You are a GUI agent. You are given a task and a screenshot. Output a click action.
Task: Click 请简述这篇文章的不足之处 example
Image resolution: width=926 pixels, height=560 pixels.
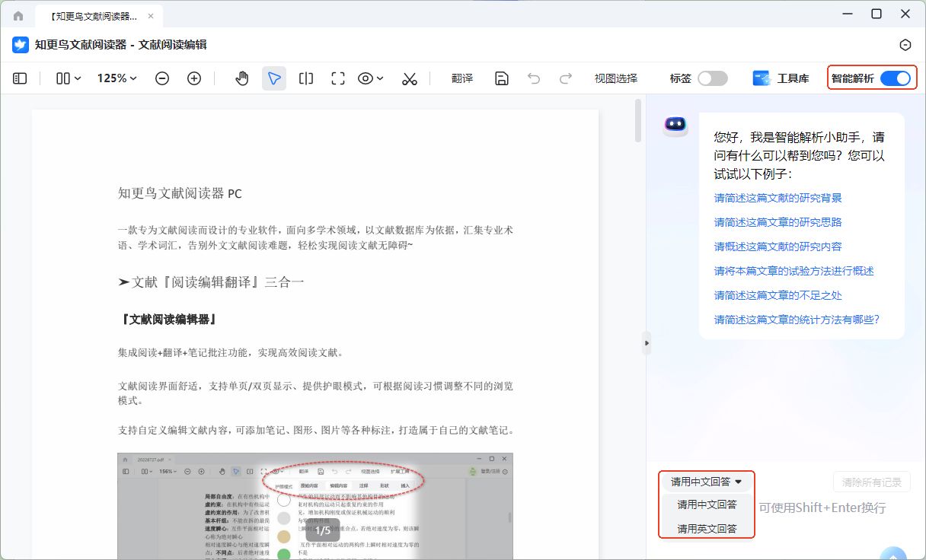[778, 295]
